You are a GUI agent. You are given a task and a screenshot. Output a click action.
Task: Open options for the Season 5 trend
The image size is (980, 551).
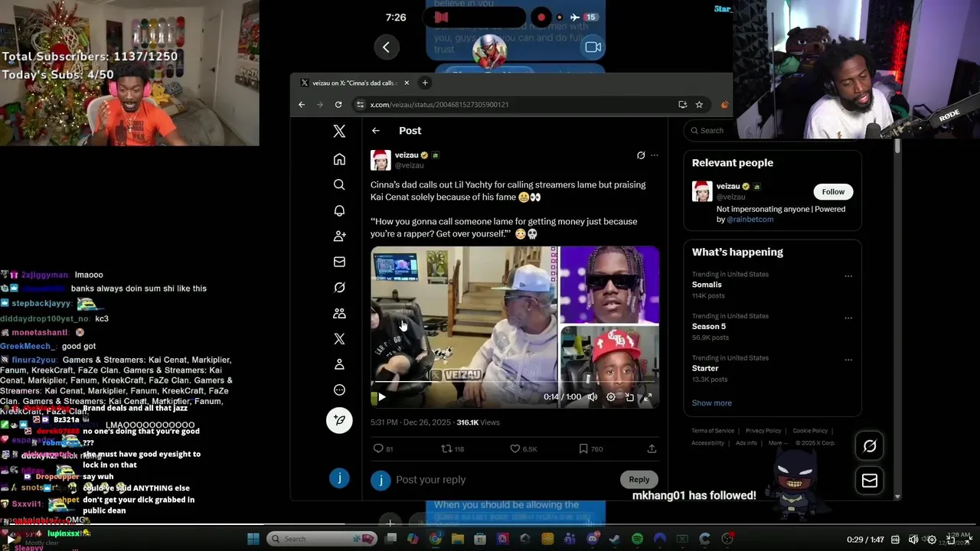[x=848, y=318]
